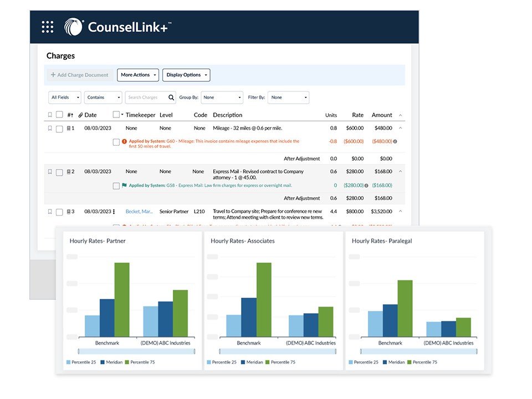532x399 pixels.
Task: Open the app launcher grid icon
Action: [x=48, y=27]
